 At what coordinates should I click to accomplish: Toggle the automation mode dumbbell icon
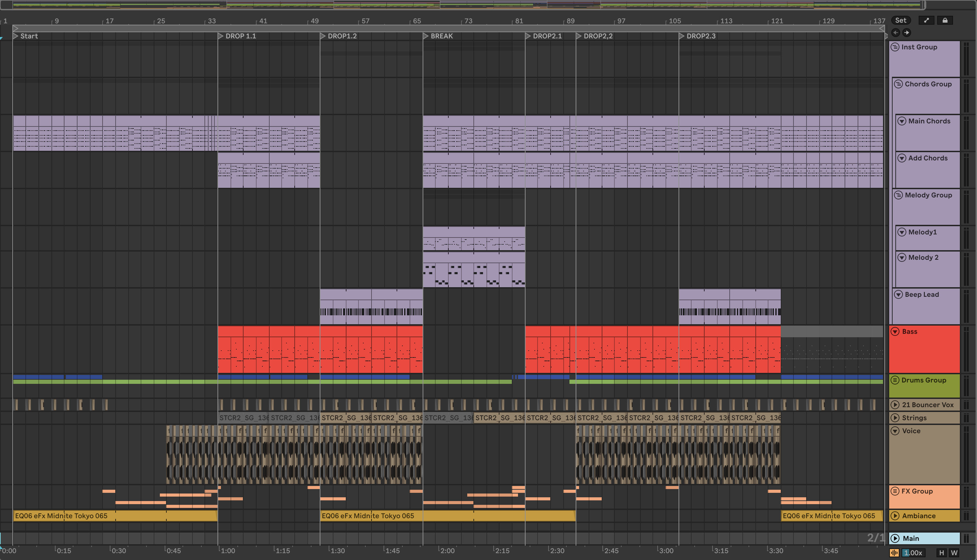[926, 20]
